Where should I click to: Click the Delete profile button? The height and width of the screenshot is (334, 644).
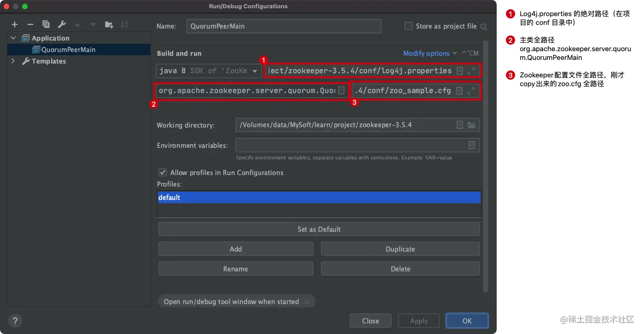point(400,269)
